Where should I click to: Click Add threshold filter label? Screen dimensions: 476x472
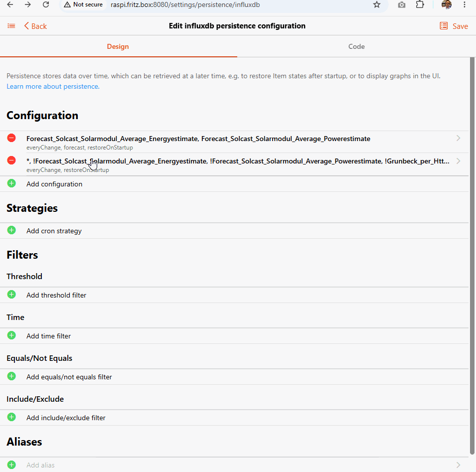pos(56,295)
